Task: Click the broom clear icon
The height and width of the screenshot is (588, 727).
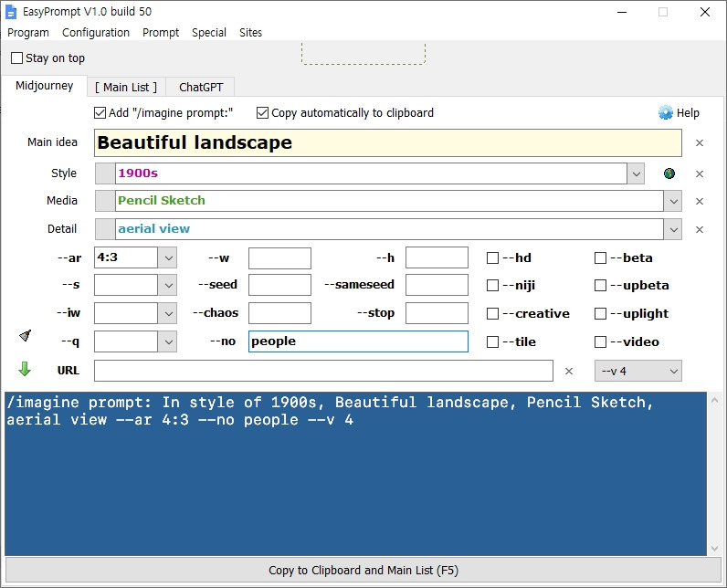Action: click(x=26, y=335)
